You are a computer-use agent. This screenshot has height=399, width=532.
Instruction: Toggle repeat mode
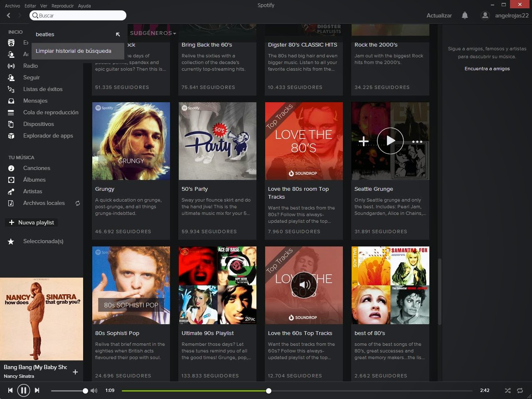(x=520, y=390)
